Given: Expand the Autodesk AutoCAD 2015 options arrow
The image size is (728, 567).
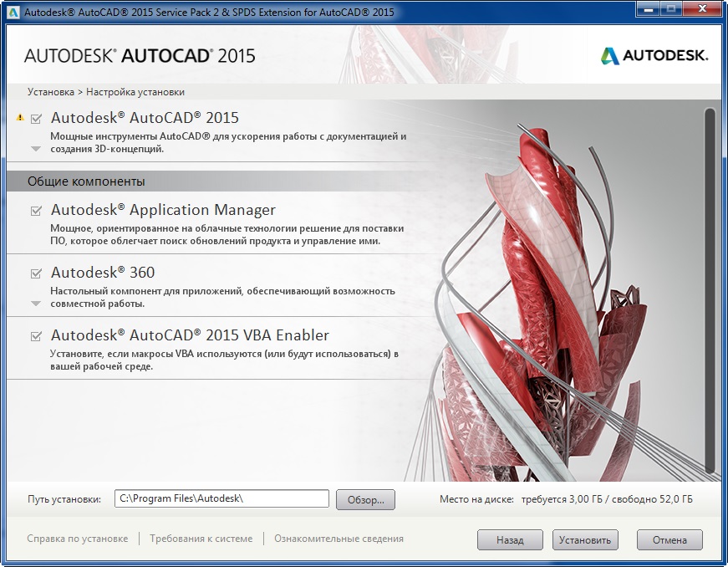Looking at the screenshot, I should point(36,149).
